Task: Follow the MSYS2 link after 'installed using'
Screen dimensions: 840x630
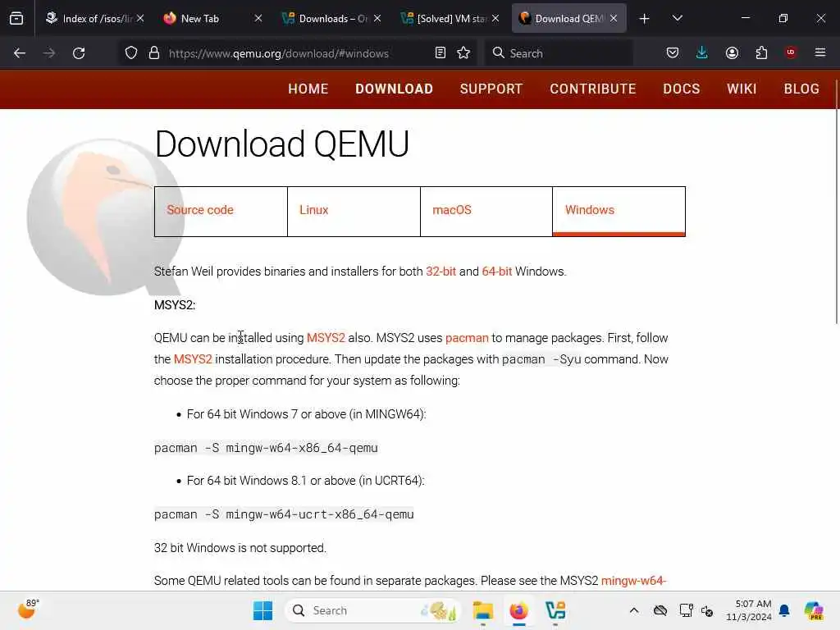Action: coord(326,338)
